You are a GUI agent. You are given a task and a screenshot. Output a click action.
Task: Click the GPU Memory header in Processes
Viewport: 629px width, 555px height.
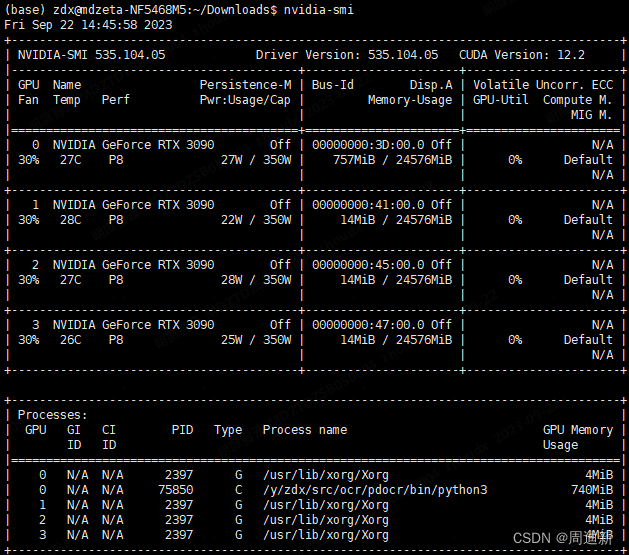[578, 430]
